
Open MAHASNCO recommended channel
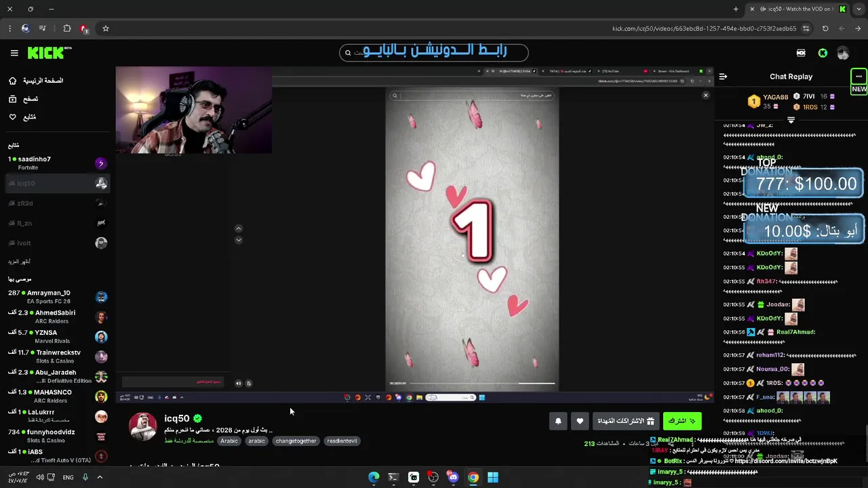point(57,396)
